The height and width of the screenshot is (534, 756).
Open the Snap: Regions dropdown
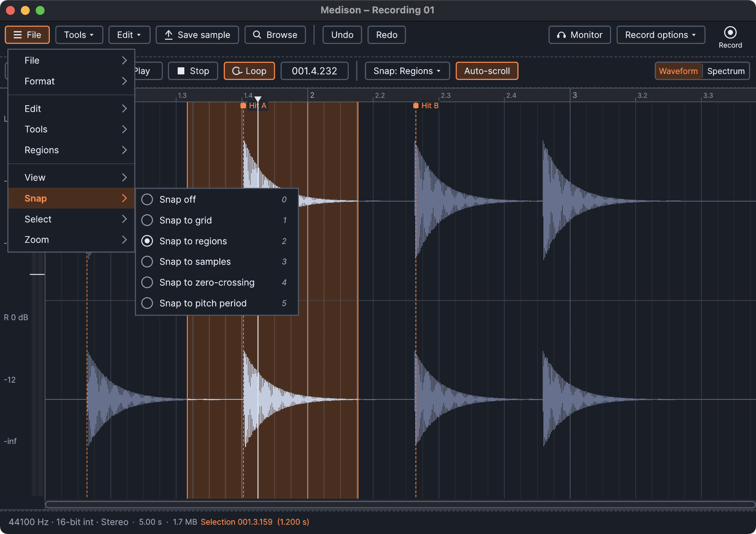407,71
